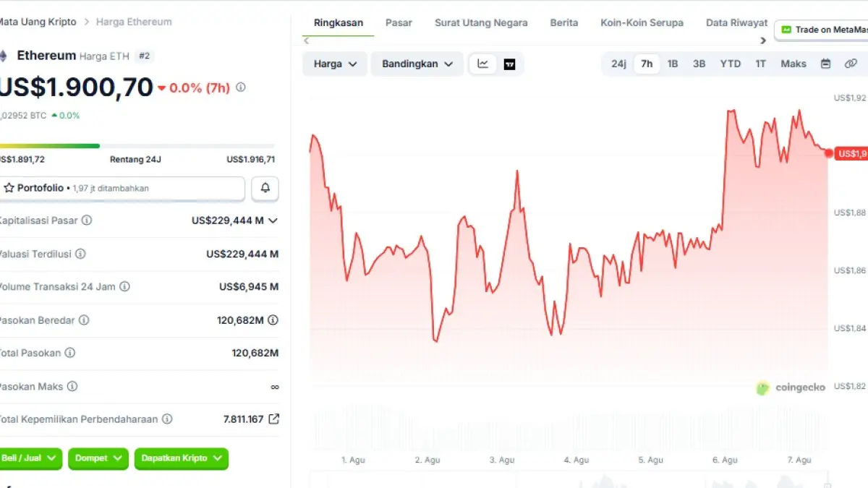Open the Koin-Koin Serupa tab
This screenshot has height=488, width=868.
pyautogui.click(x=642, y=22)
